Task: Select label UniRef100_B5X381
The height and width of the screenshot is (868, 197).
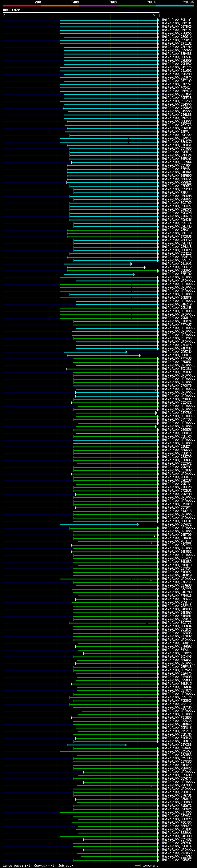Action: pos(176,369)
